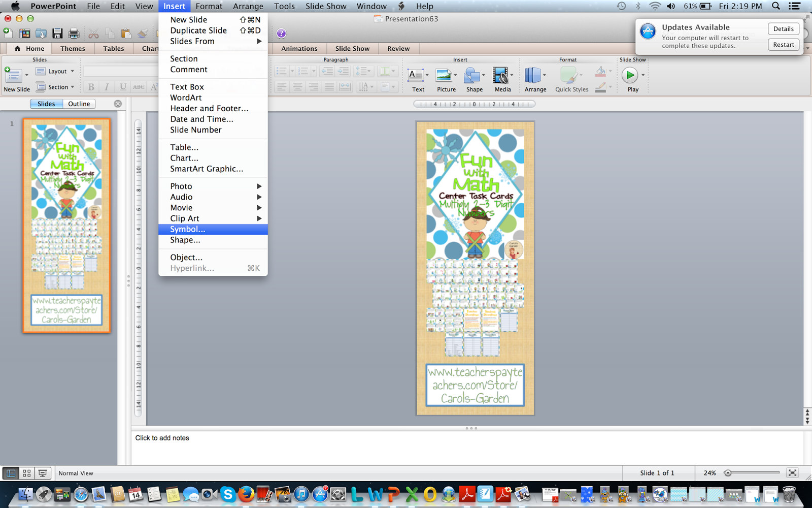Expand the Text insert dropdown arrow
This screenshot has height=508, width=812.
point(427,75)
